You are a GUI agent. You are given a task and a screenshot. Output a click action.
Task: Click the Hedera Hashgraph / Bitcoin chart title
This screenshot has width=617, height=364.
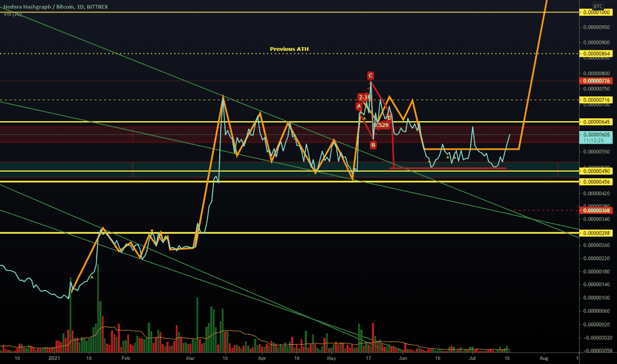pos(56,7)
